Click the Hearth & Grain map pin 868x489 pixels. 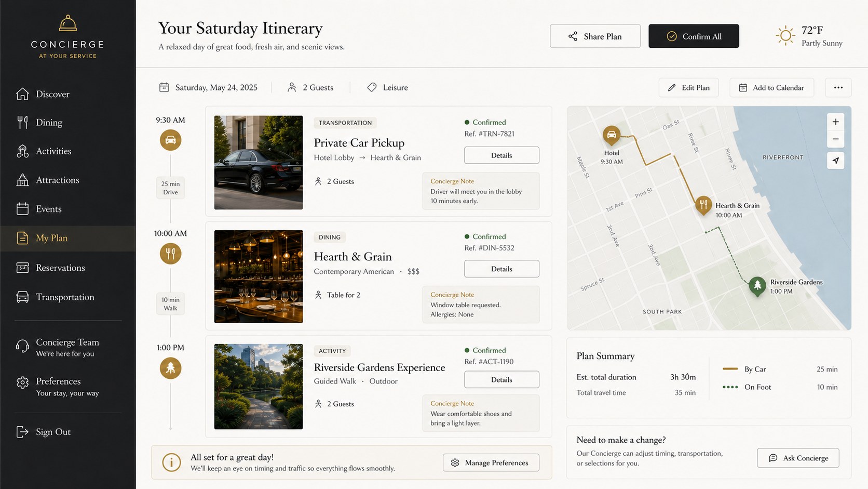pyautogui.click(x=703, y=206)
